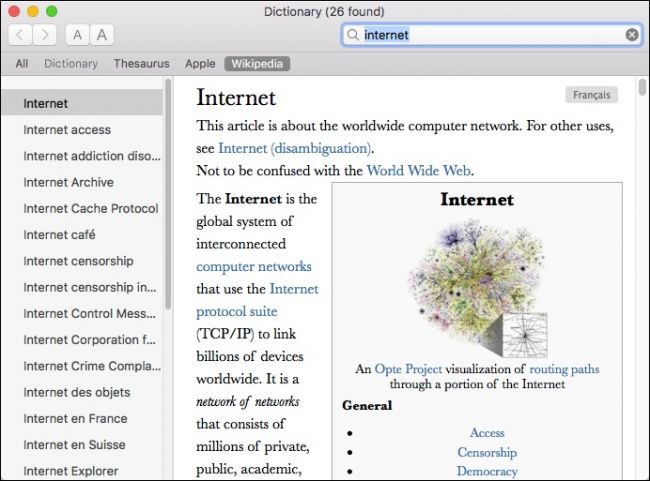Select the 'Internet censorship' entry
The image size is (650, 481).
click(x=82, y=261)
